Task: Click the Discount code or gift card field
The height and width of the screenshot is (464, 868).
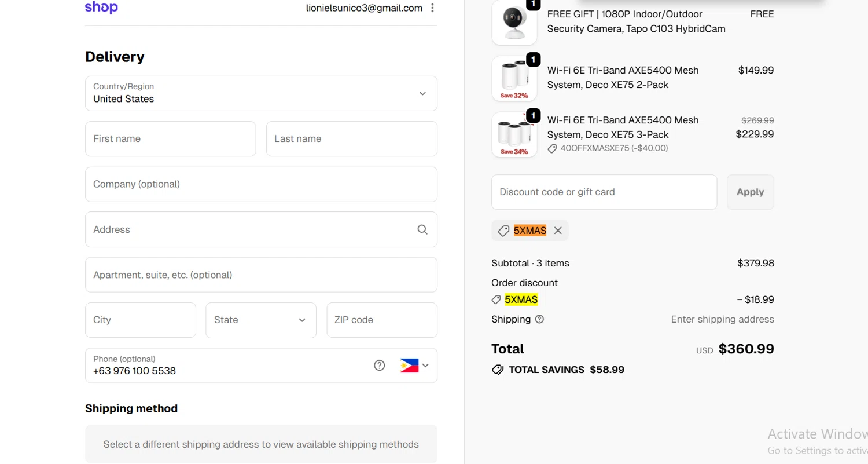Action: point(604,192)
